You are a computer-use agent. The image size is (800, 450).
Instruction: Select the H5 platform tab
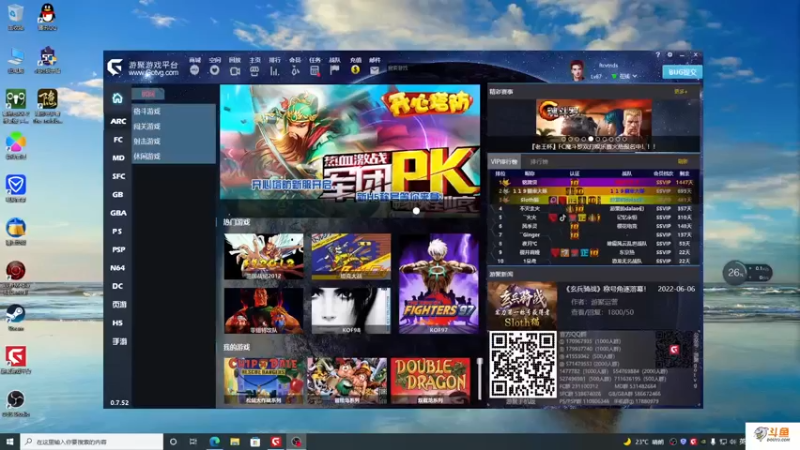pyautogui.click(x=118, y=323)
